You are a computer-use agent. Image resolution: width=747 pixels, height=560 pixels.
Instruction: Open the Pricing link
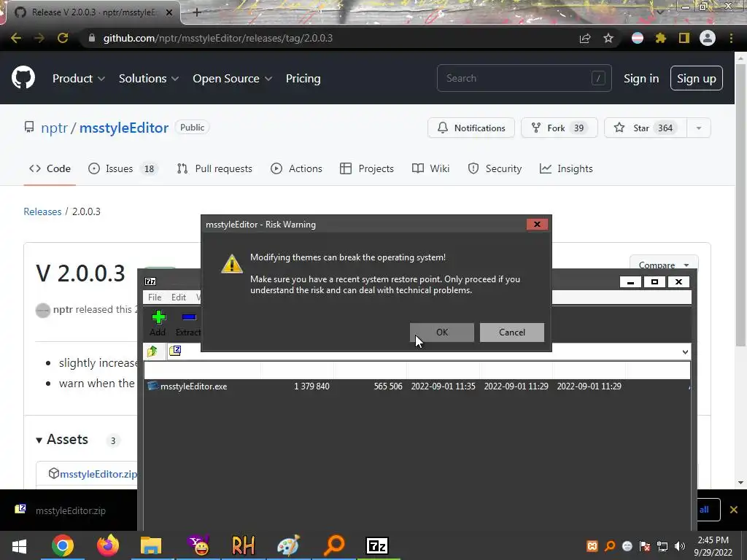303,79
